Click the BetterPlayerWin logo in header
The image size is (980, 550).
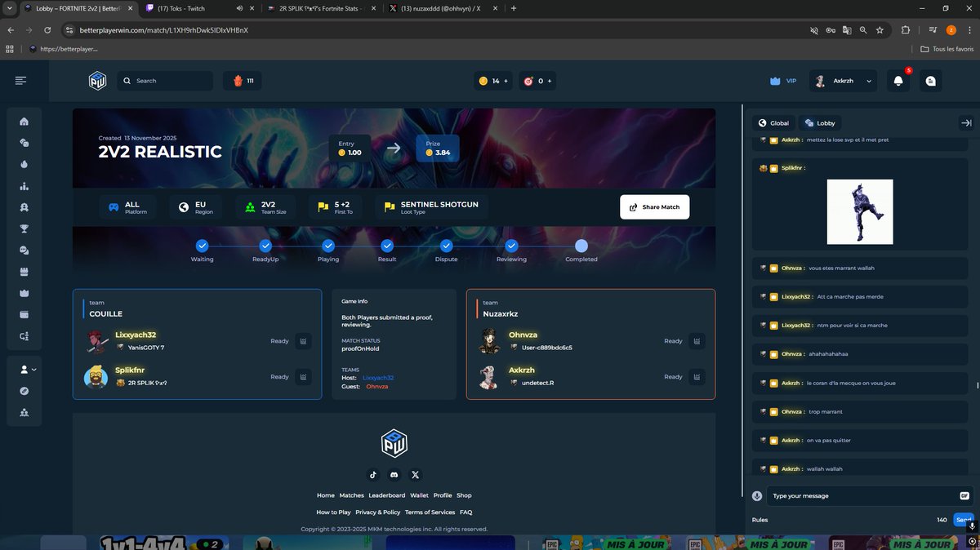click(x=98, y=81)
